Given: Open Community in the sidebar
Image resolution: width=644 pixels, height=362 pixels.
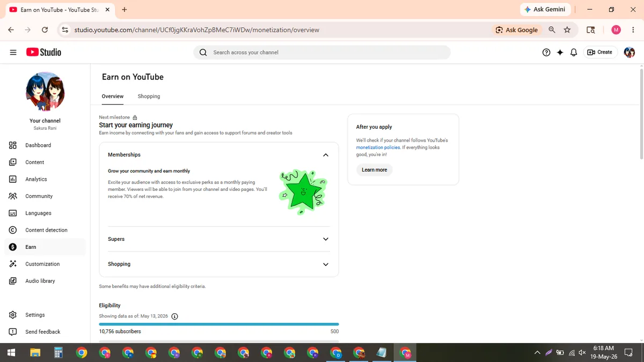Looking at the screenshot, I should pyautogui.click(x=45, y=196).
